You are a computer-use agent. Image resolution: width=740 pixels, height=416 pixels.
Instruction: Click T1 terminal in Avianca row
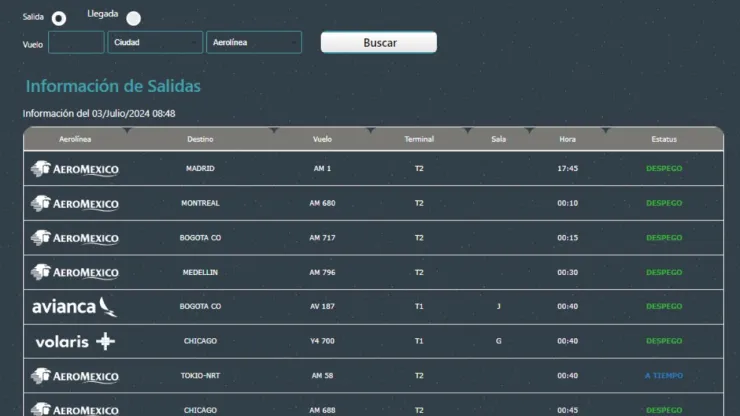pos(419,306)
